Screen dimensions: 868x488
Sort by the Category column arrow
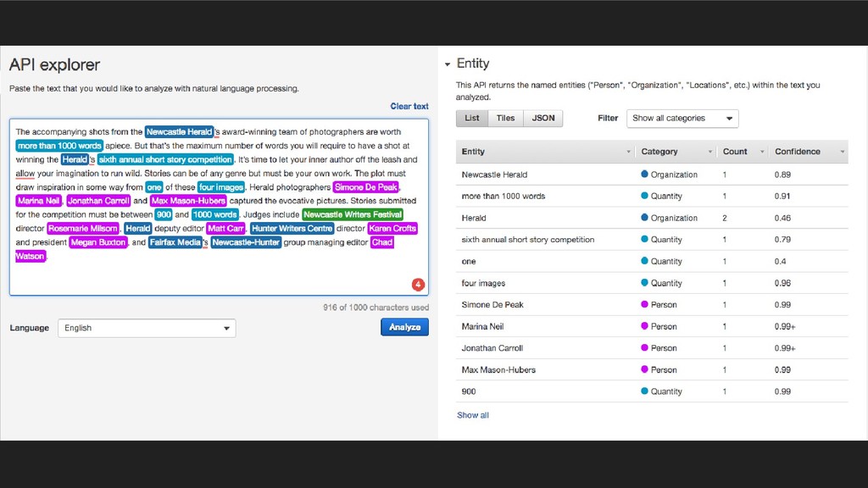point(710,152)
